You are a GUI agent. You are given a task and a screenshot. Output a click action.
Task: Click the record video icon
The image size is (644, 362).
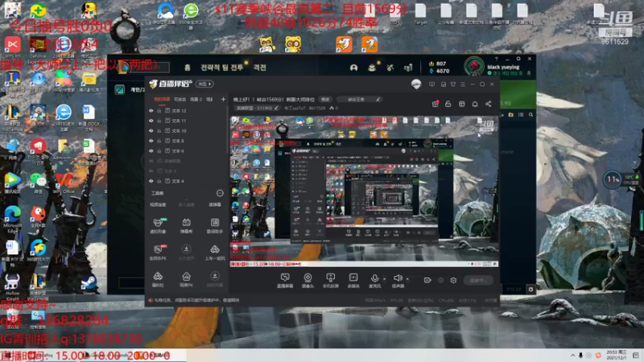click(427, 280)
